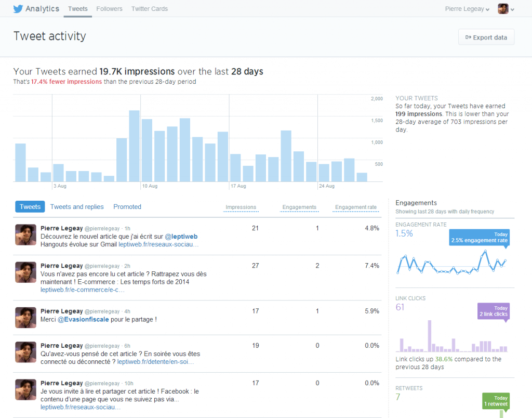Switch to the Followers tab
This screenshot has width=532, height=418.
click(109, 9)
